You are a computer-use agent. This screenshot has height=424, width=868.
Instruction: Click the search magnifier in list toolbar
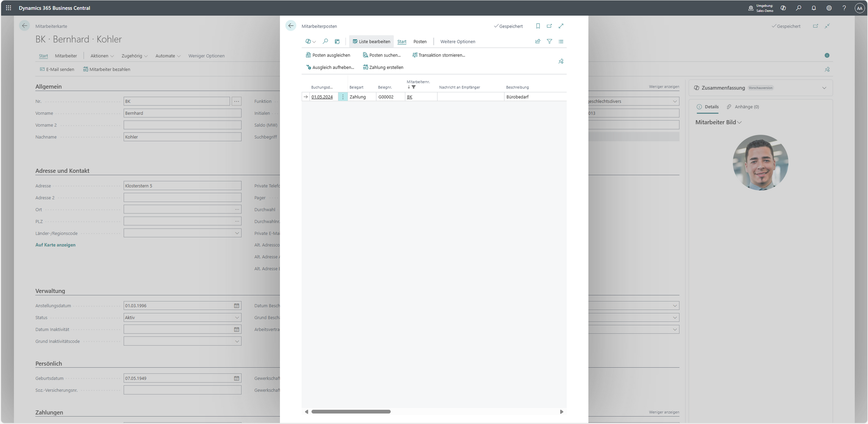pos(325,42)
